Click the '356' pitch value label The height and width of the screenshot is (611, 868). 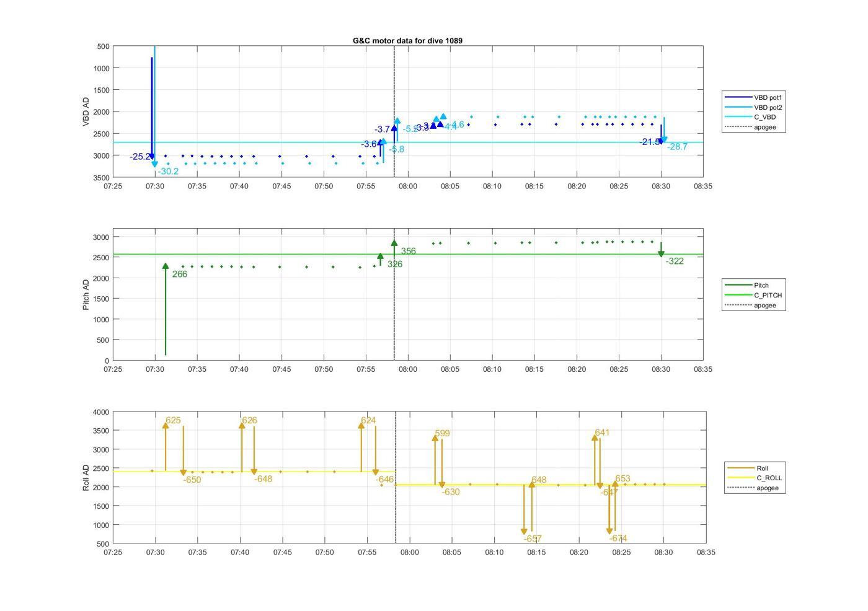point(409,251)
